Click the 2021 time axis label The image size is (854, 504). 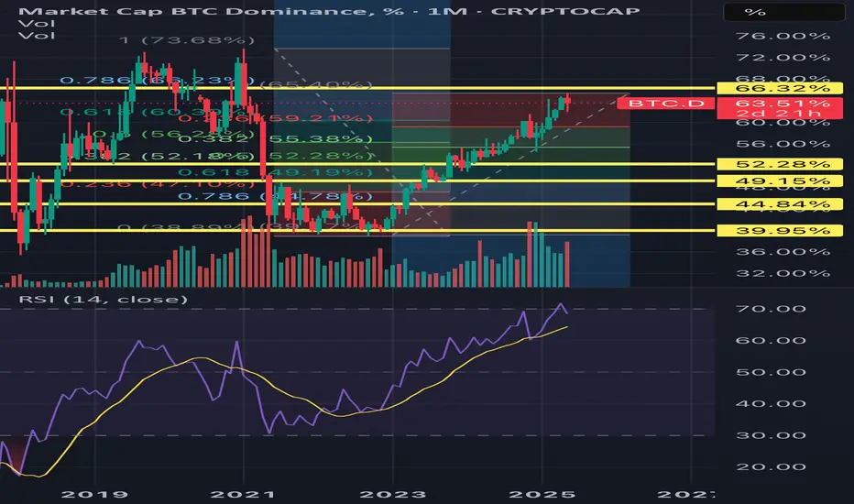pyautogui.click(x=243, y=494)
